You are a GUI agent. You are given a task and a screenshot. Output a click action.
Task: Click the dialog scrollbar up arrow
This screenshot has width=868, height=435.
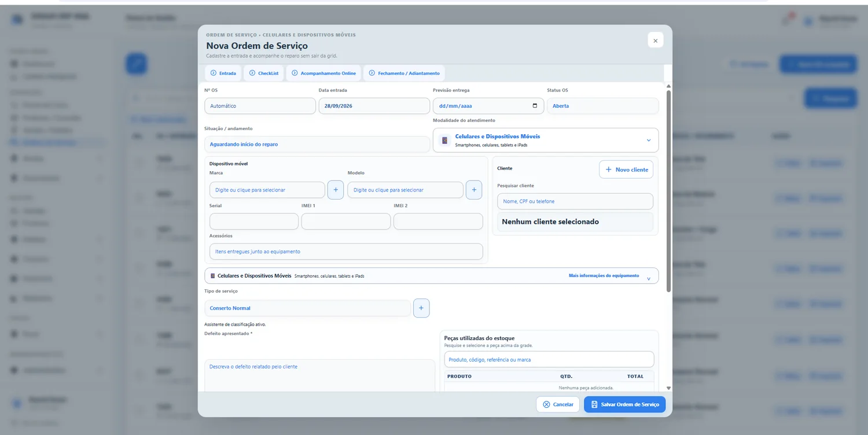(669, 86)
